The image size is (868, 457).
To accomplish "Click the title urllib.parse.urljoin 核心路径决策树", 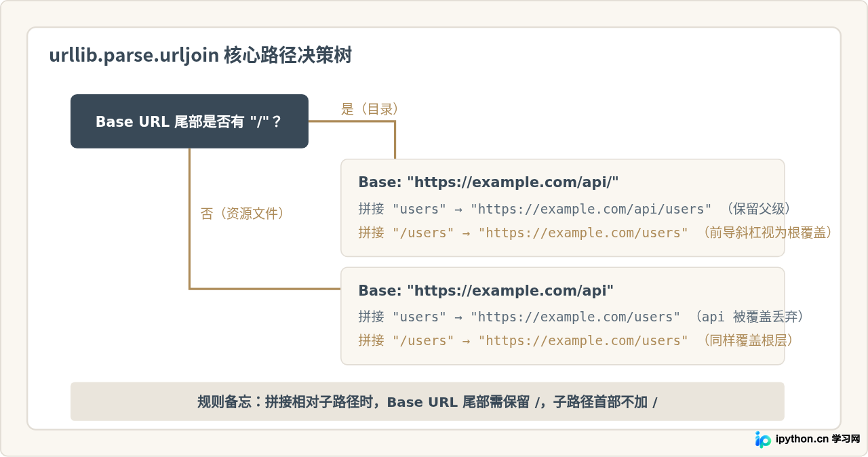I will pos(200,56).
